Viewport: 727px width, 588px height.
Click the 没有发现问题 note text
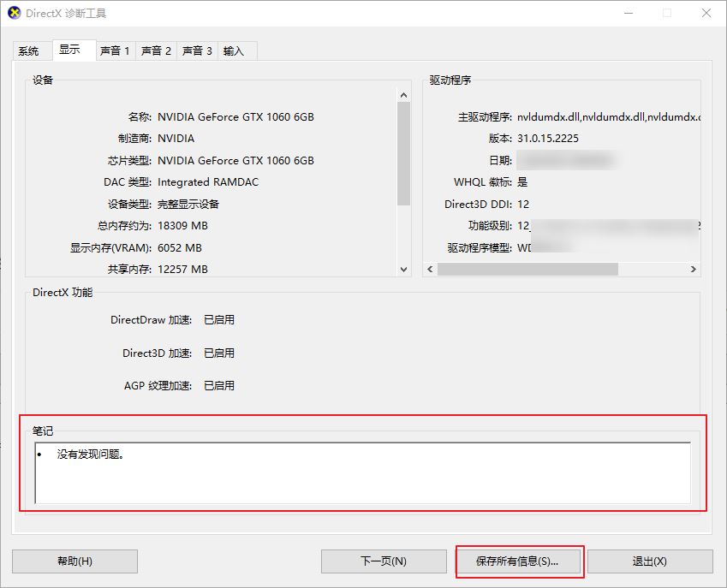pyautogui.click(x=91, y=454)
